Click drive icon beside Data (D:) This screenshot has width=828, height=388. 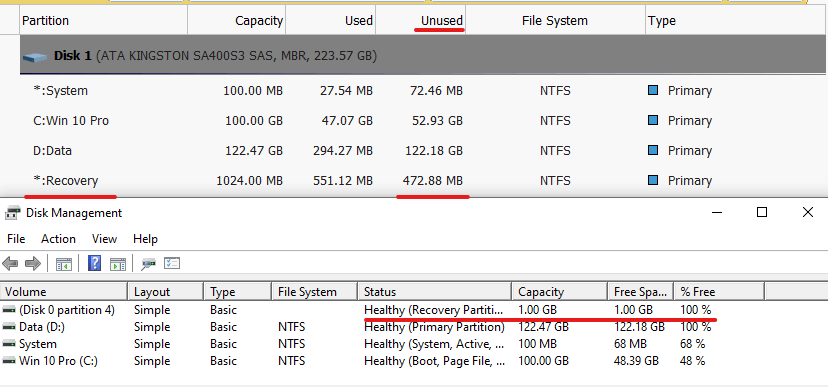(x=10, y=327)
